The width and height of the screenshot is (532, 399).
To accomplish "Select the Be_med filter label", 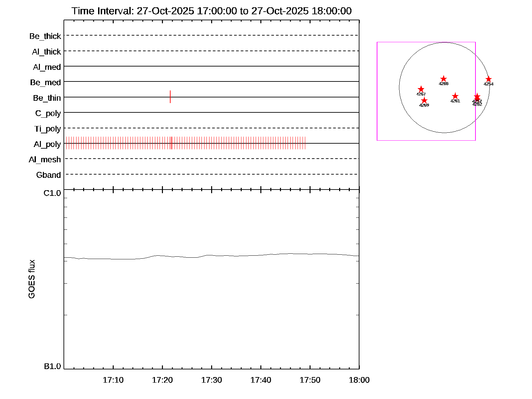I will tap(46, 82).
